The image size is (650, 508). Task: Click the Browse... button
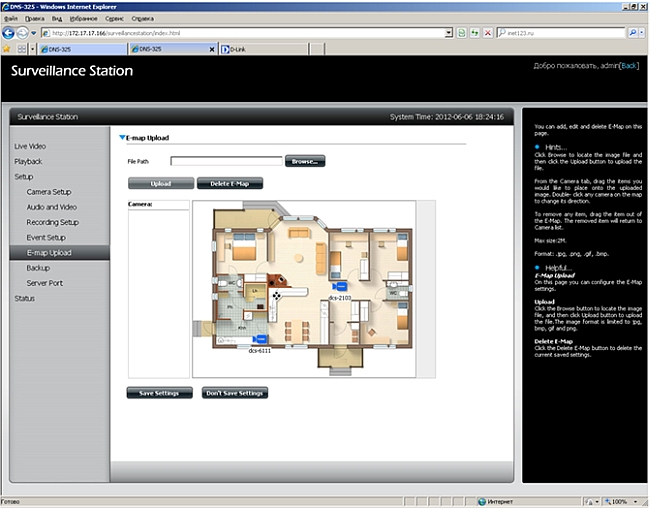click(304, 160)
